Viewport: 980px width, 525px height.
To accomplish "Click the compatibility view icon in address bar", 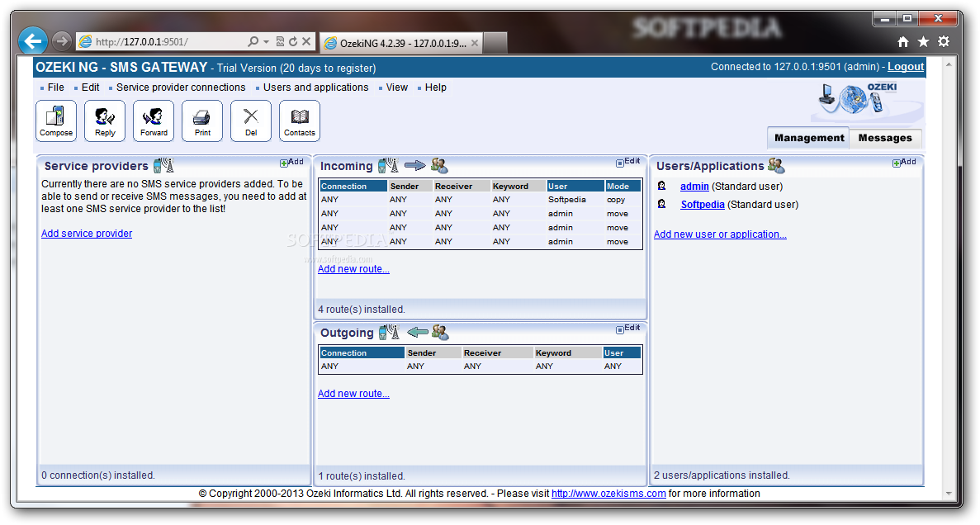I will tap(280, 42).
